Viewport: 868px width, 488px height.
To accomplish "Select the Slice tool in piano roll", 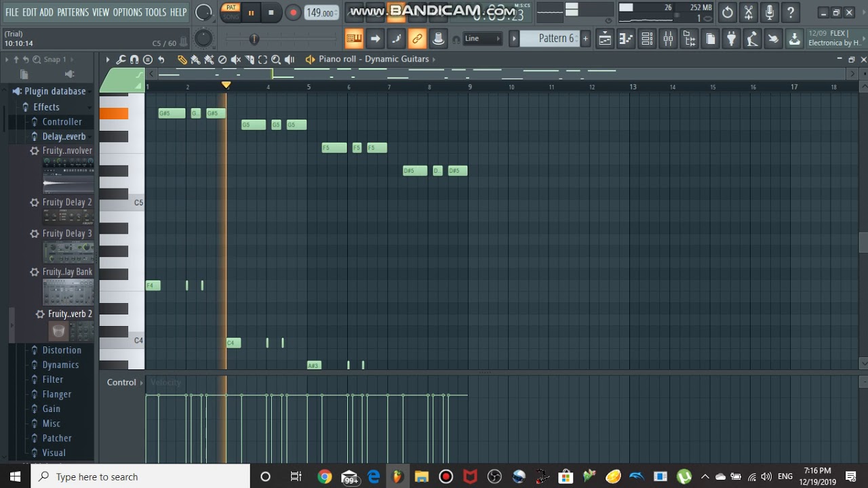I will pos(250,60).
